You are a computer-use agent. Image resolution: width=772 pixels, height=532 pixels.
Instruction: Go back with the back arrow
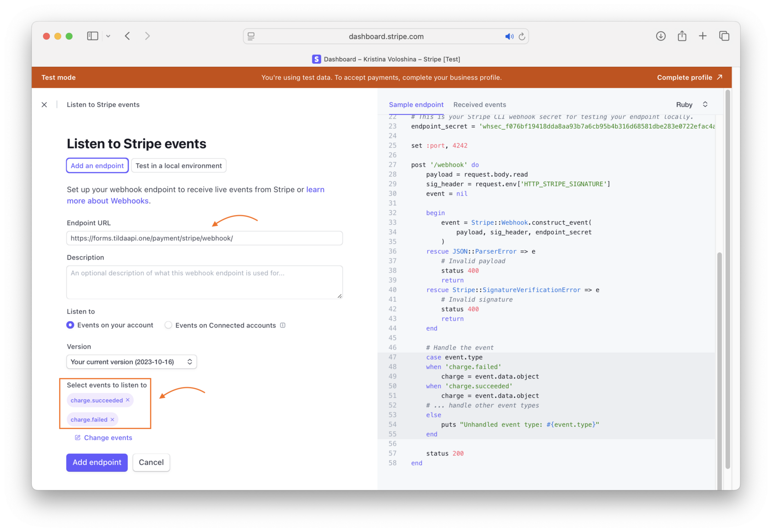tap(127, 36)
